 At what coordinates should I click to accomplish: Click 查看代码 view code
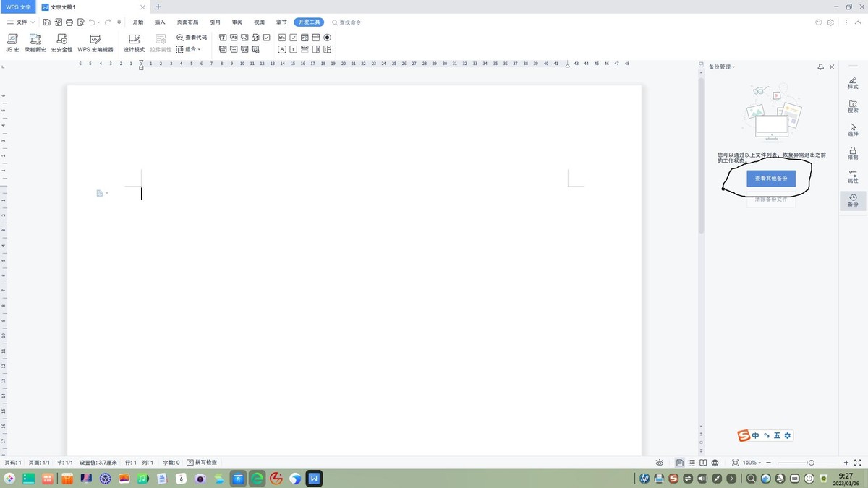click(192, 37)
